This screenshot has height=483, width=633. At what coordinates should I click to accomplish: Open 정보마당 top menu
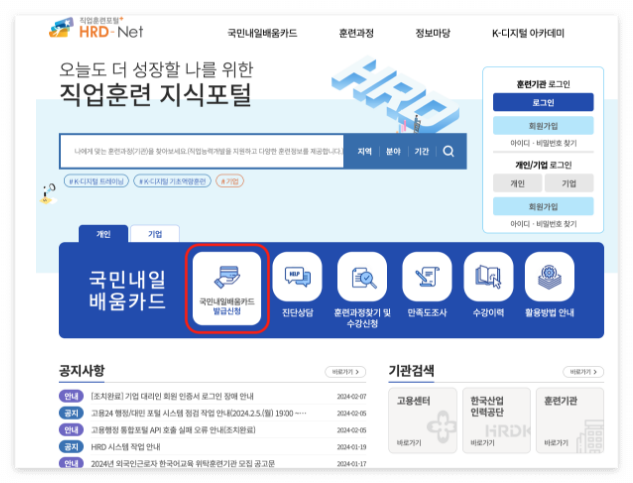[433, 33]
